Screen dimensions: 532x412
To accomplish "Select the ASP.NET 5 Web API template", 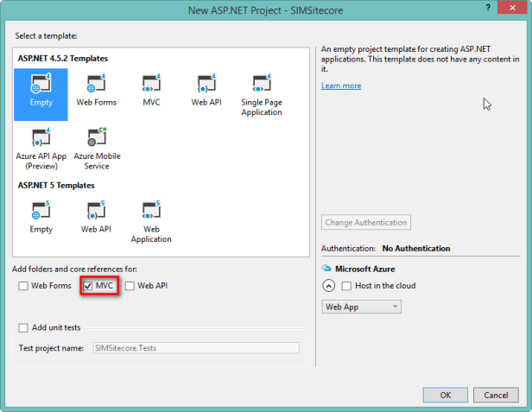I will 96,217.
